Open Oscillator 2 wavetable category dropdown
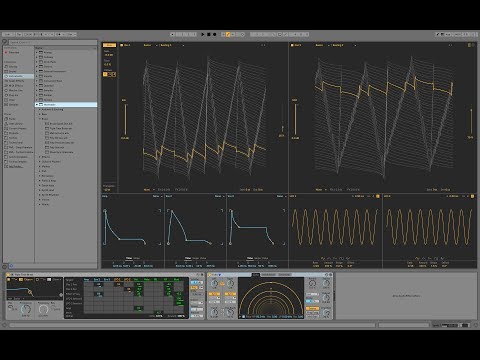The image size is (480, 360). click(321, 45)
